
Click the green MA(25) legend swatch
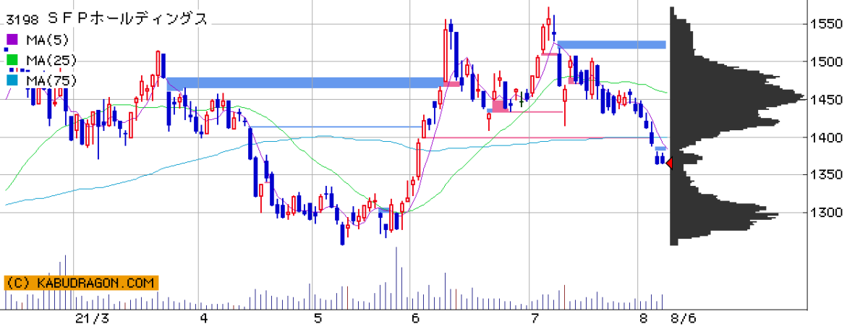(11, 60)
